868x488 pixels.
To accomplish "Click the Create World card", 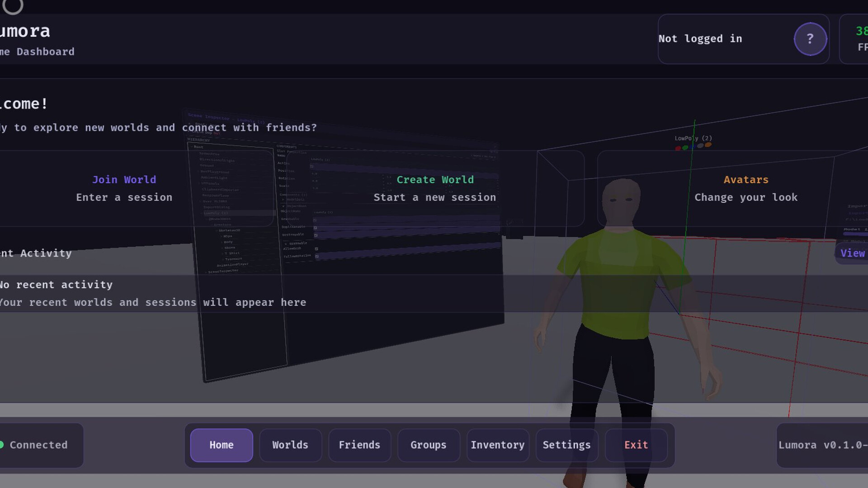I will click(x=435, y=188).
